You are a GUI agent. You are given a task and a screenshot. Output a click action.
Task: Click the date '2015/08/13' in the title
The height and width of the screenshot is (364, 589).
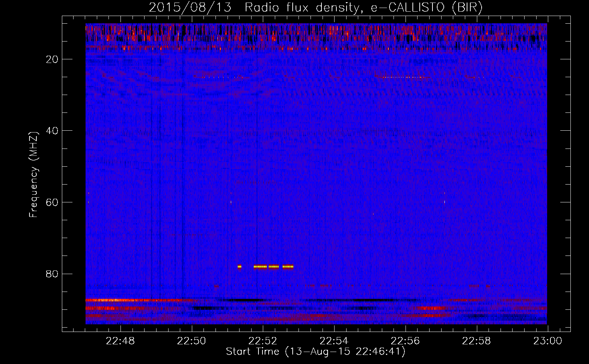[190, 8]
